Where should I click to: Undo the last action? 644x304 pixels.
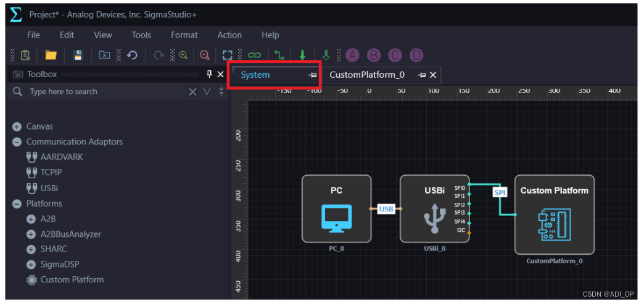tap(132, 55)
